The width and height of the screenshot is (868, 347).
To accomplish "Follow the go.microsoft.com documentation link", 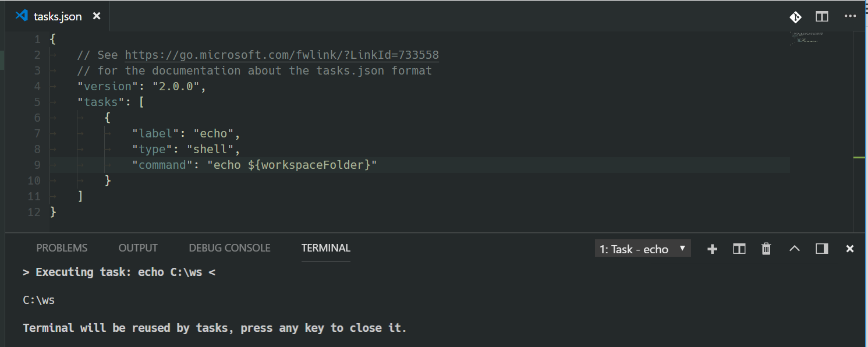I will pyautogui.click(x=282, y=54).
